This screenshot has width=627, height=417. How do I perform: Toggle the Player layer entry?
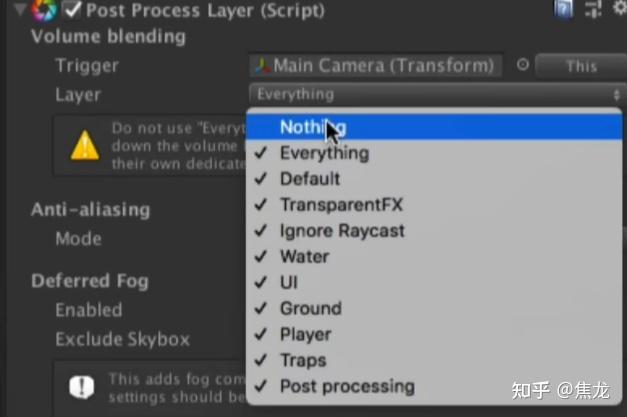pyautogui.click(x=305, y=334)
